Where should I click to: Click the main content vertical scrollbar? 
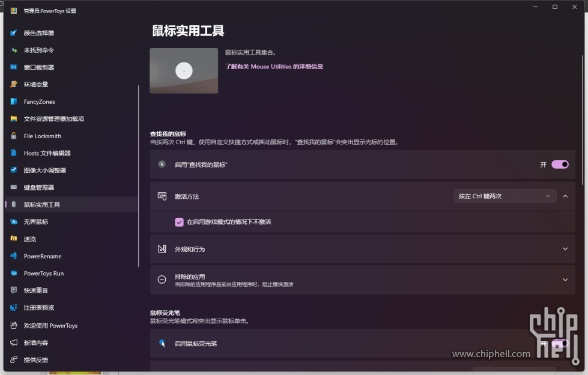[x=583, y=120]
